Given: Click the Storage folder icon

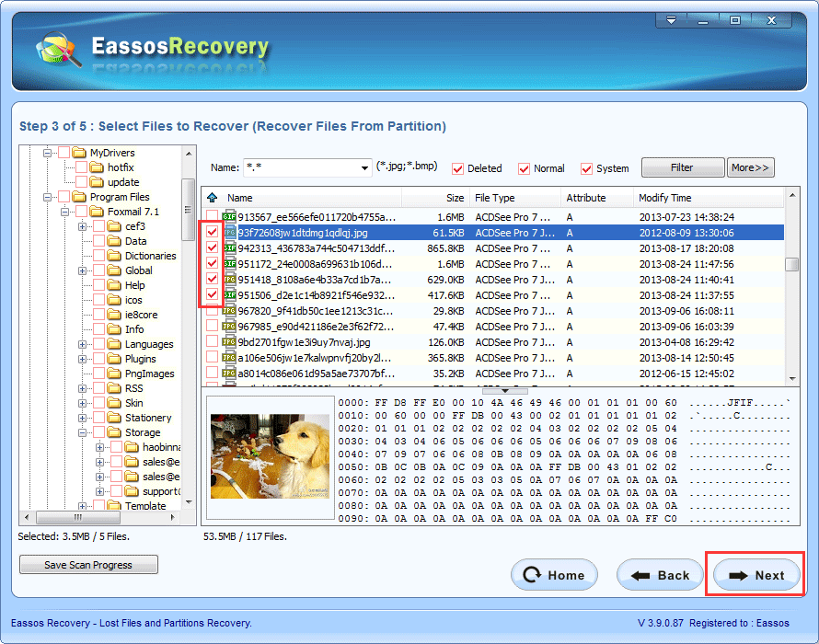Looking at the screenshot, I should tap(114, 432).
